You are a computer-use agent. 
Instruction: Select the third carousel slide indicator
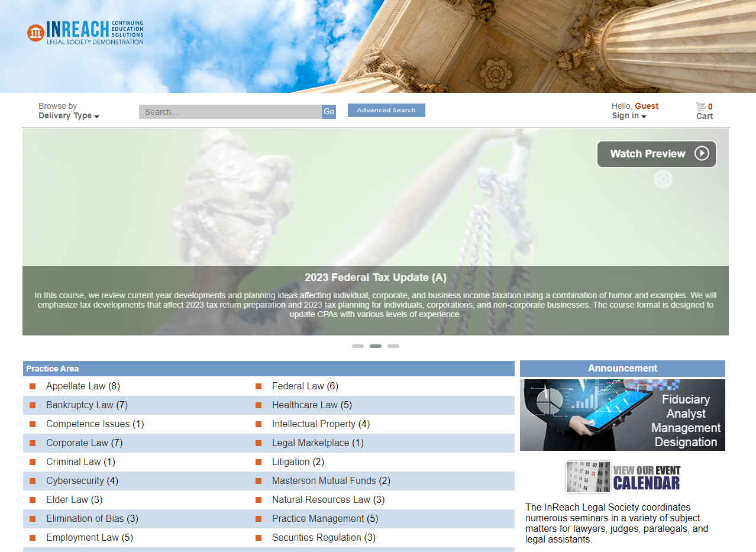(393, 346)
